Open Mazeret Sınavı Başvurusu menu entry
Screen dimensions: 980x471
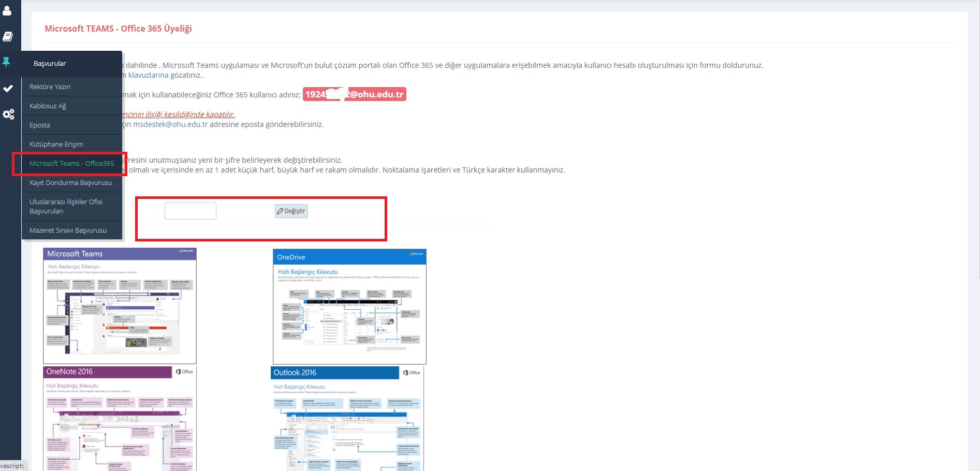click(x=72, y=230)
